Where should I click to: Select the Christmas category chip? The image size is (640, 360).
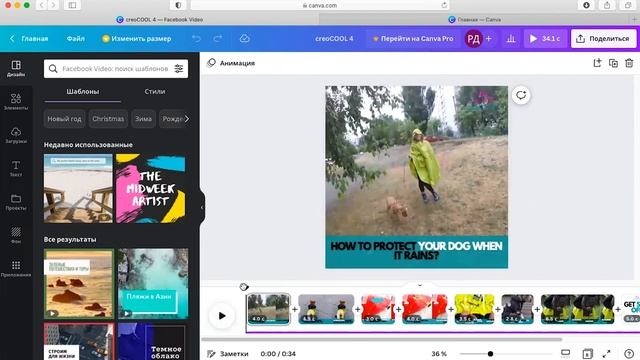[108, 119]
